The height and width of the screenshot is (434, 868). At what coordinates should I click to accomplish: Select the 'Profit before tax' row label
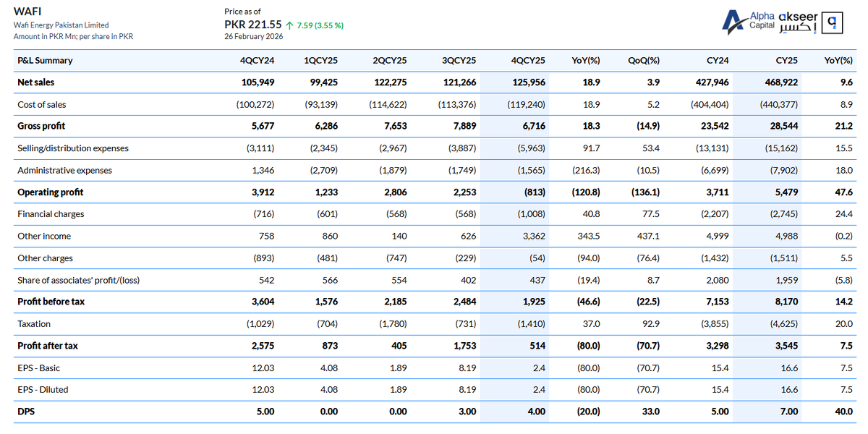[x=51, y=302]
